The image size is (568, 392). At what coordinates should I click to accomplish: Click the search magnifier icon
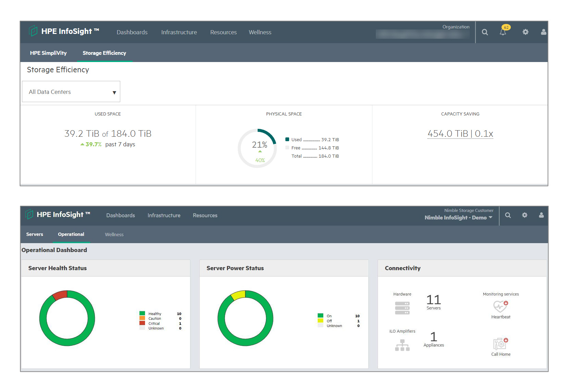pyautogui.click(x=485, y=32)
